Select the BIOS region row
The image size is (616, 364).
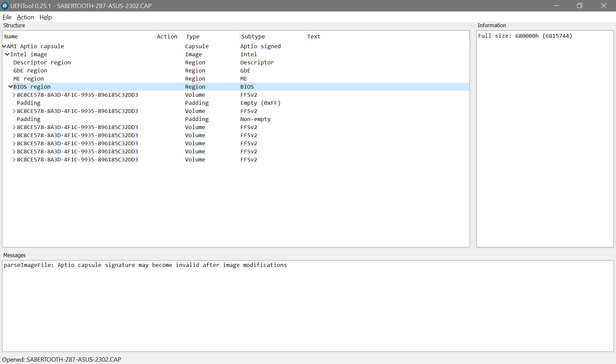pyautogui.click(x=236, y=87)
